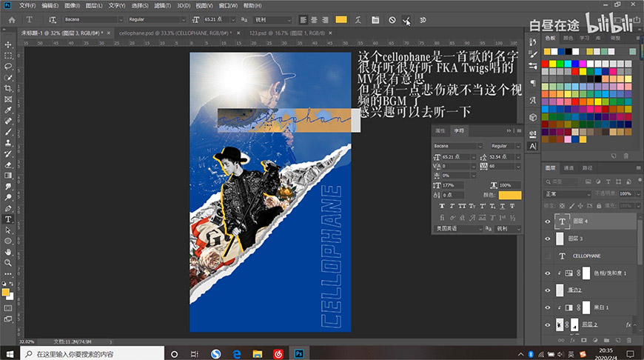Hide the 图层 2 layer
Viewport: 644px width, 360px height.
pos(548,325)
